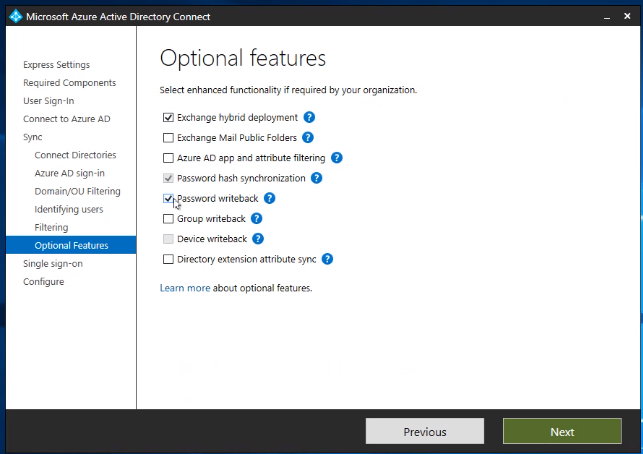Show help for Azure AD app filtering

pyautogui.click(x=337, y=157)
